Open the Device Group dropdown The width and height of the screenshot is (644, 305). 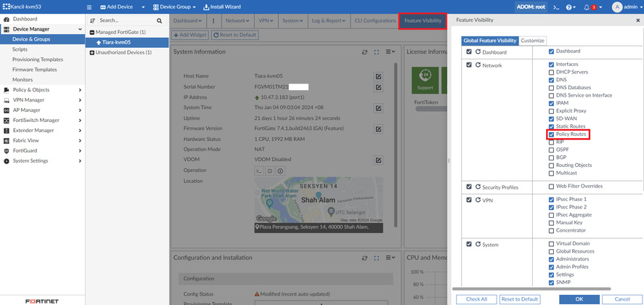pos(174,7)
